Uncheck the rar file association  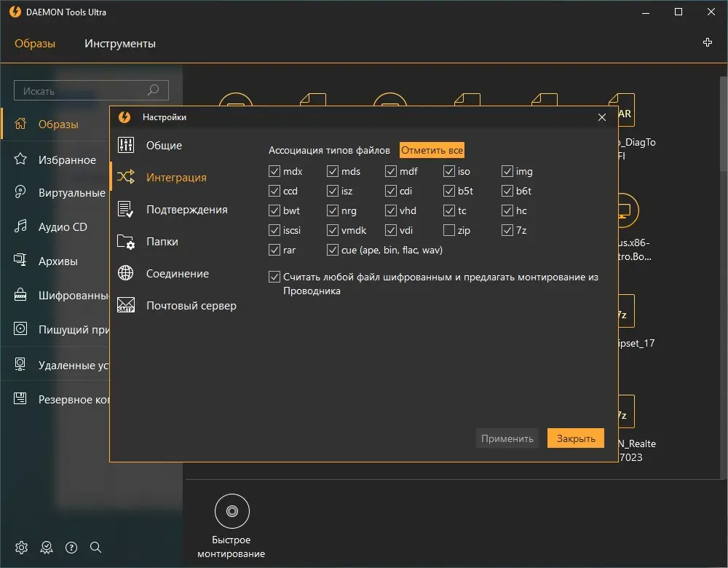pos(274,250)
